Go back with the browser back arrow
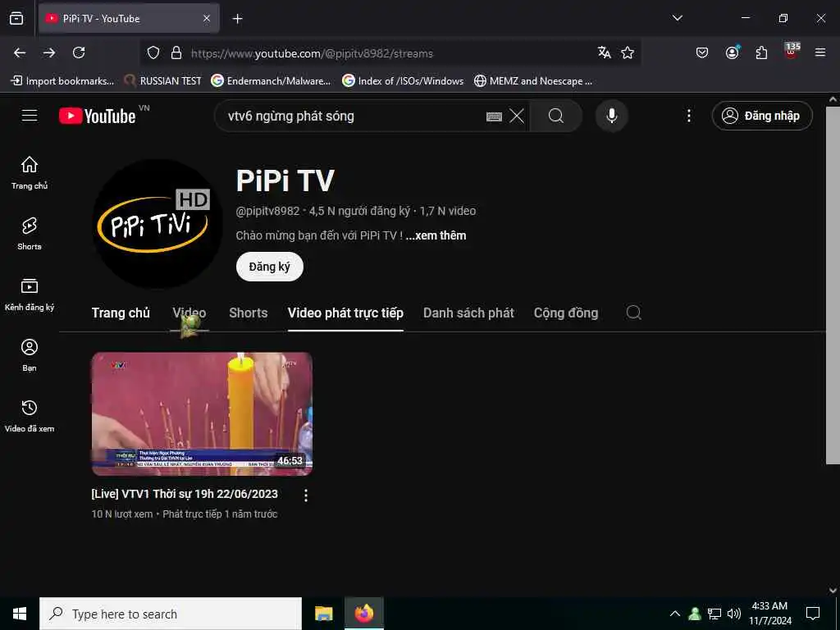The width and height of the screenshot is (840, 630). point(20,52)
